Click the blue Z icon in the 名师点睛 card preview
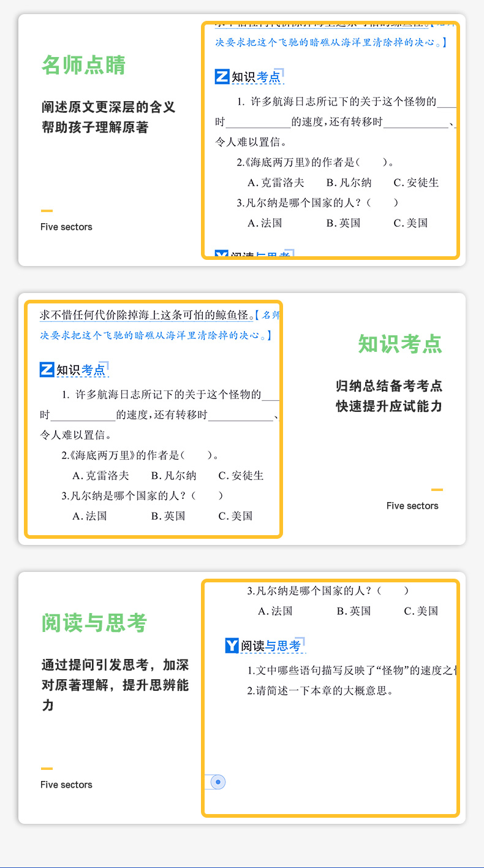 click(x=222, y=77)
